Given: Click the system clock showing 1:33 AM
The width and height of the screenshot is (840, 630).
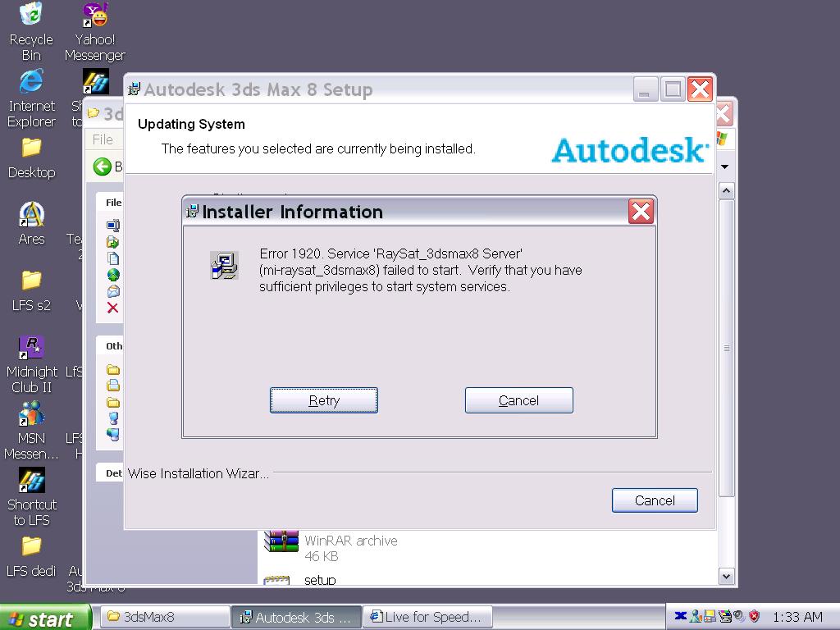Looking at the screenshot, I should [x=797, y=617].
